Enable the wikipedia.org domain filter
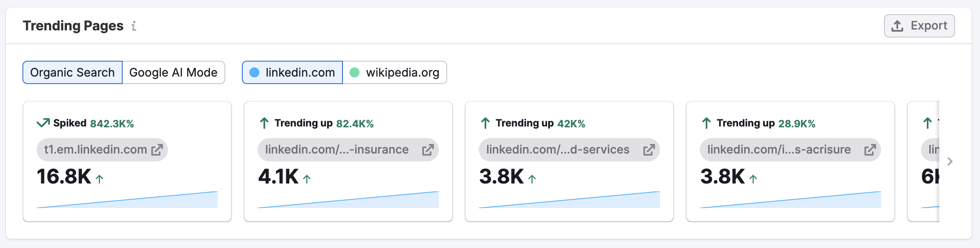 pos(394,72)
